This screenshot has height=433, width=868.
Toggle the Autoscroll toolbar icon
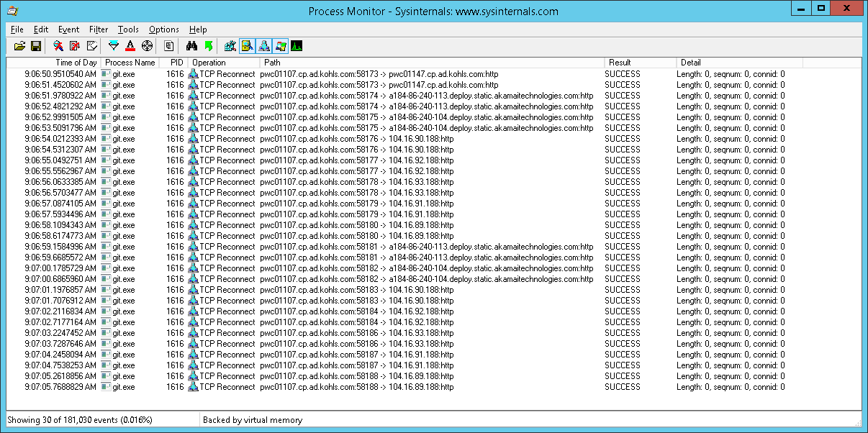pos(74,46)
